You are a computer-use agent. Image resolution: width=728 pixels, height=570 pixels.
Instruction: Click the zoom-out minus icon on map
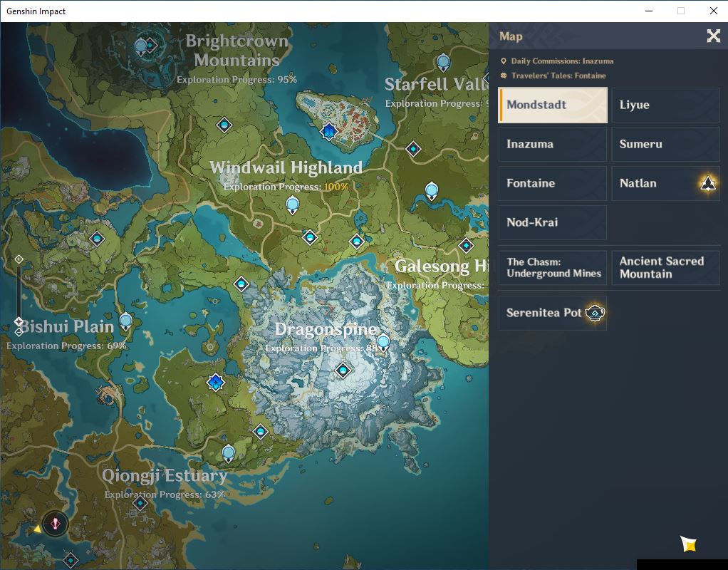point(19,332)
